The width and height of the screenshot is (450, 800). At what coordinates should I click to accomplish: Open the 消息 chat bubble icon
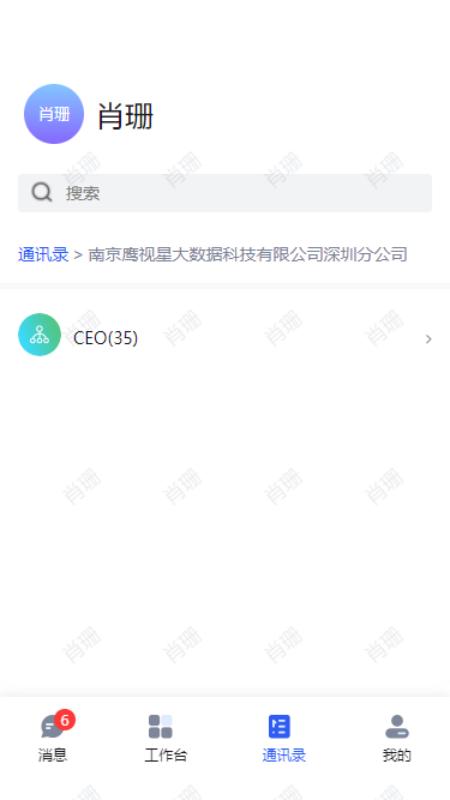53,727
